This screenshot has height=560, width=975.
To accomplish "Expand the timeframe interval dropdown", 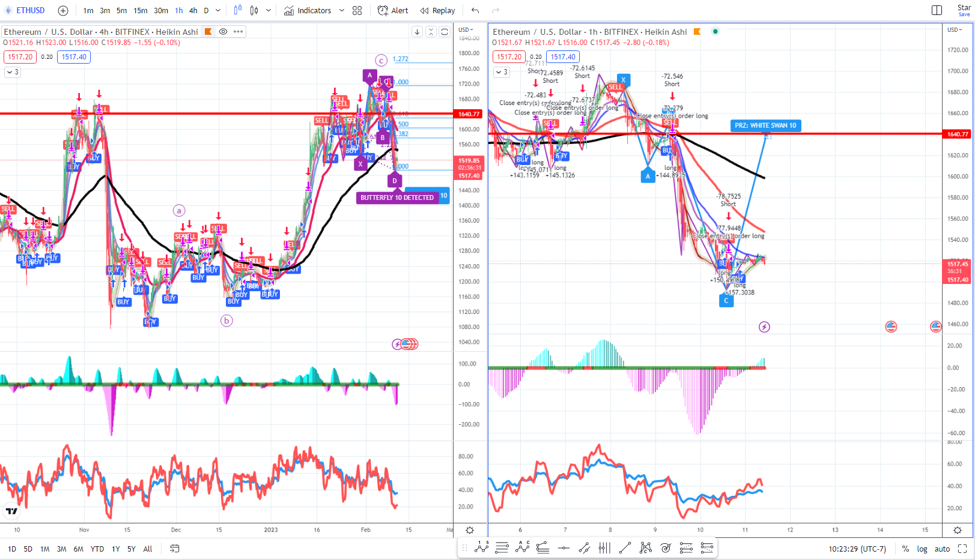I will coord(218,10).
